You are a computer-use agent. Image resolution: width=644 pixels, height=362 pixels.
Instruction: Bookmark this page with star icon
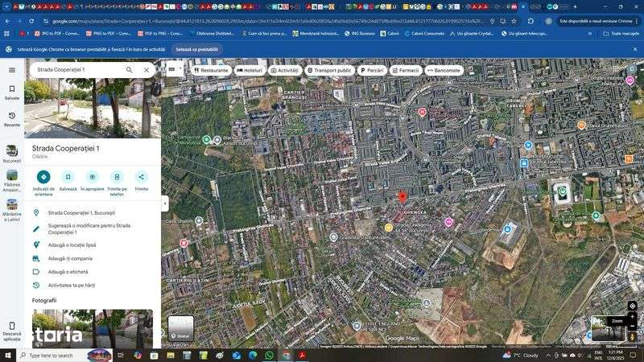pos(514,21)
